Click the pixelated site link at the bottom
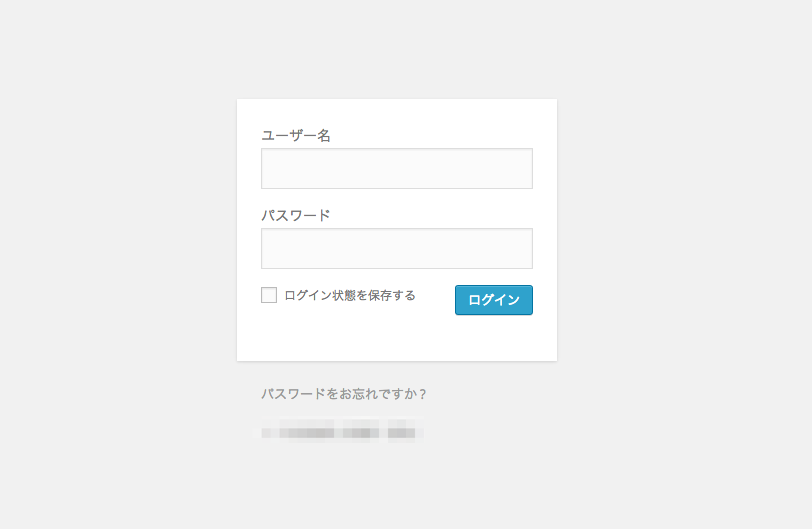Viewport: 812px width, 529px height. pos(339,430)
